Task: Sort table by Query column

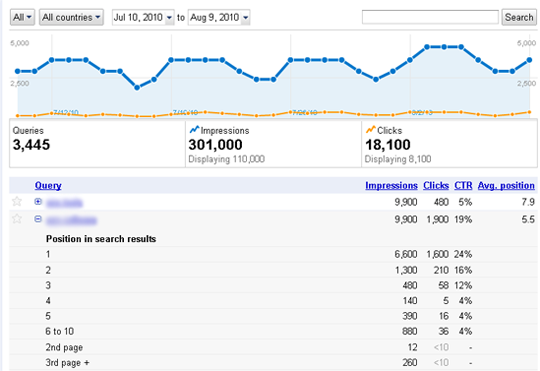Action: pos(48,185)
